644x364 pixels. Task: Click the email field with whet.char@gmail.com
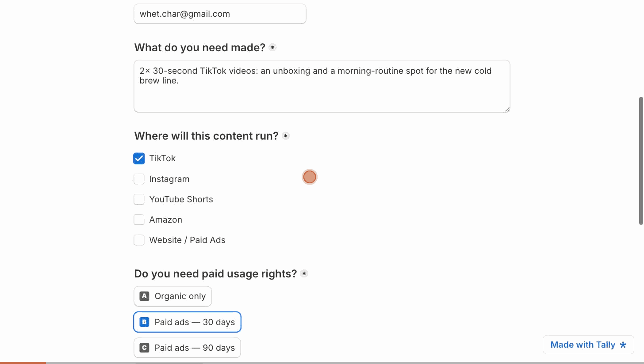tap(220, 14)
